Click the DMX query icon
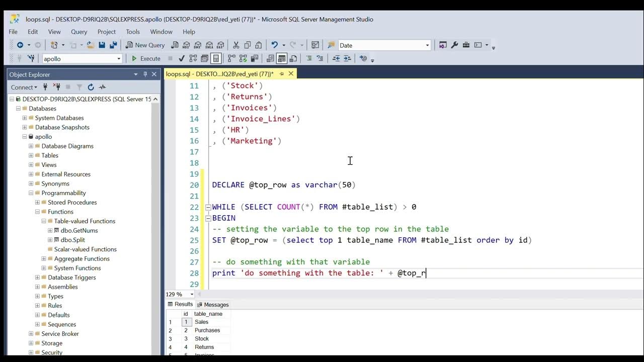This screenshot has width=644, height=362. point(198,45)
